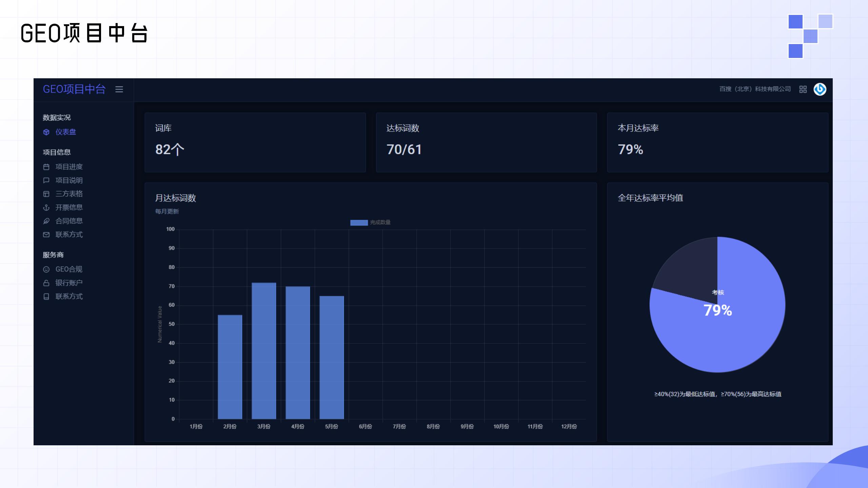Image resolution: width=868 pixels, height=488 pixels.
Task: Open GEO合规 under 服务商
Action: coord(69,269)
